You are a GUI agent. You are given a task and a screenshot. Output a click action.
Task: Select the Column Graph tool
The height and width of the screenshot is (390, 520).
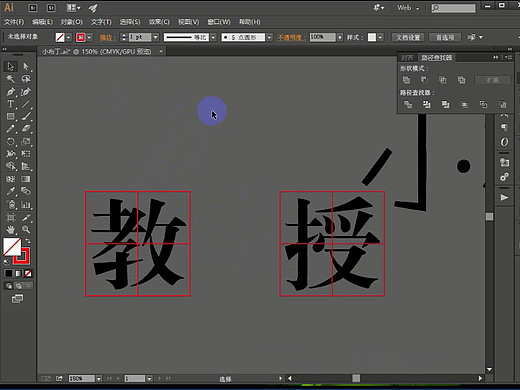(26, 204)
